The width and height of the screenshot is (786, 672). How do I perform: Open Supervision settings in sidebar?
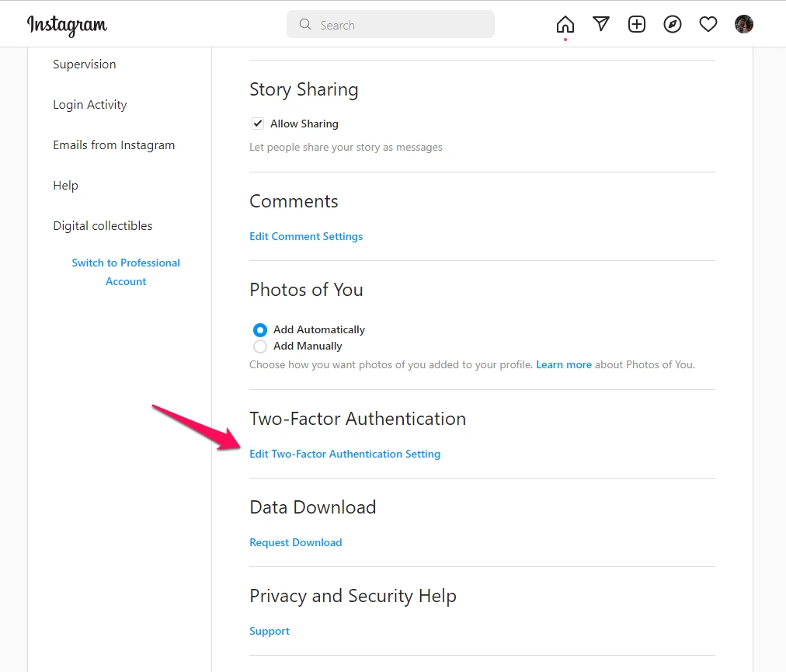pos(85,64)
